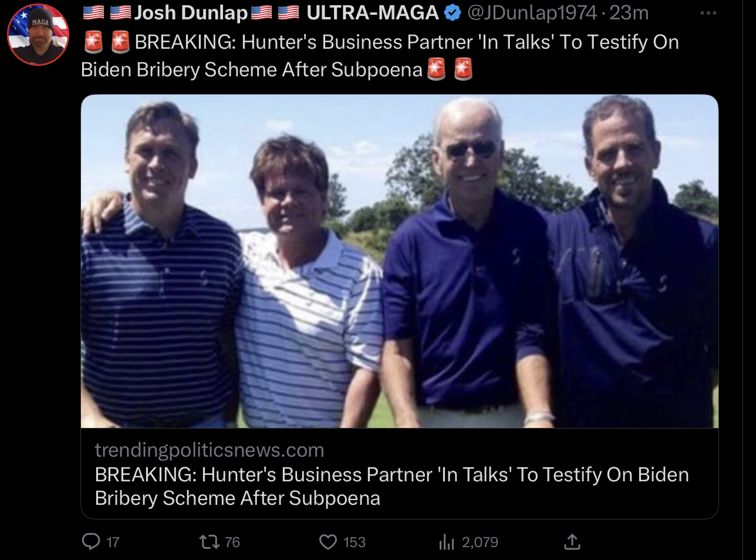Open the 23m timestamp link
The width and height of the screenshot is (756, 560).
[x=629, y=13]
